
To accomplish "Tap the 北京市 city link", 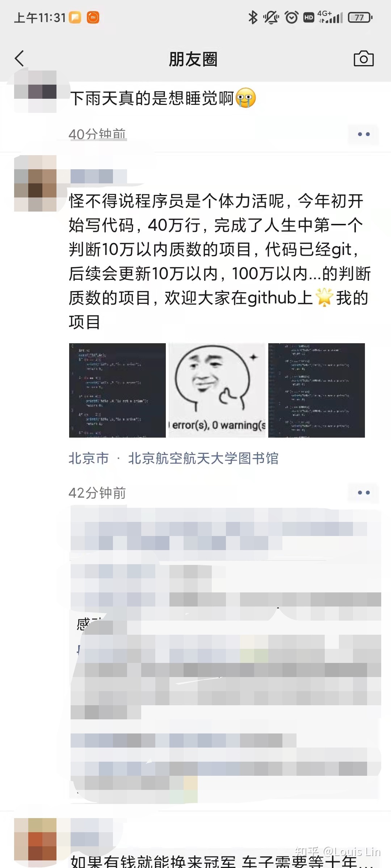I will [89, 458].
